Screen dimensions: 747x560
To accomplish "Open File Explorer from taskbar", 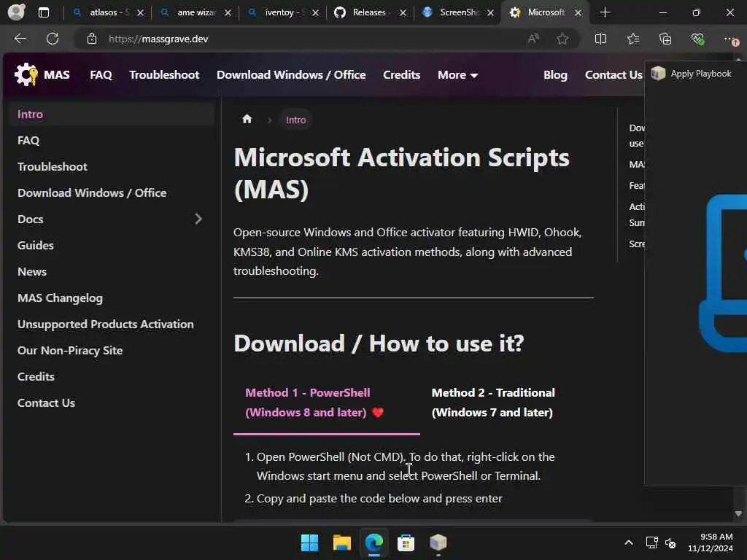I will 341,542.
